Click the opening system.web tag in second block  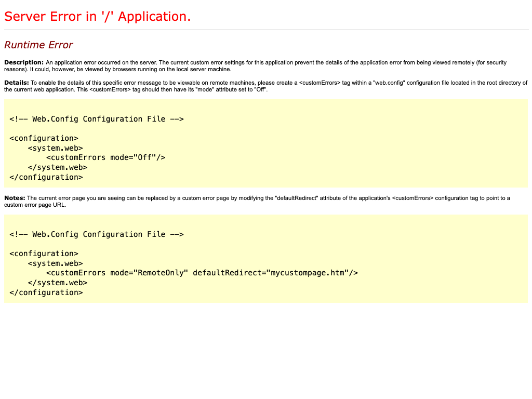(55, 263)
